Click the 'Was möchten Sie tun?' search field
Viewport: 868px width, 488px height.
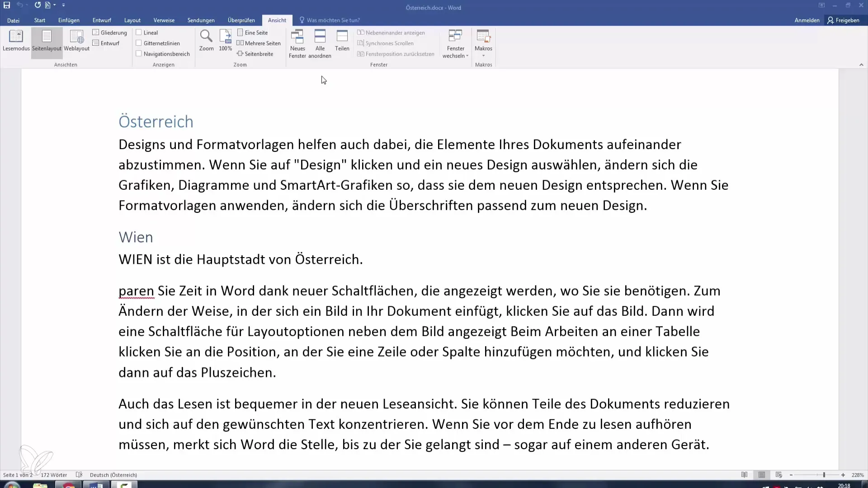[333, 20]
